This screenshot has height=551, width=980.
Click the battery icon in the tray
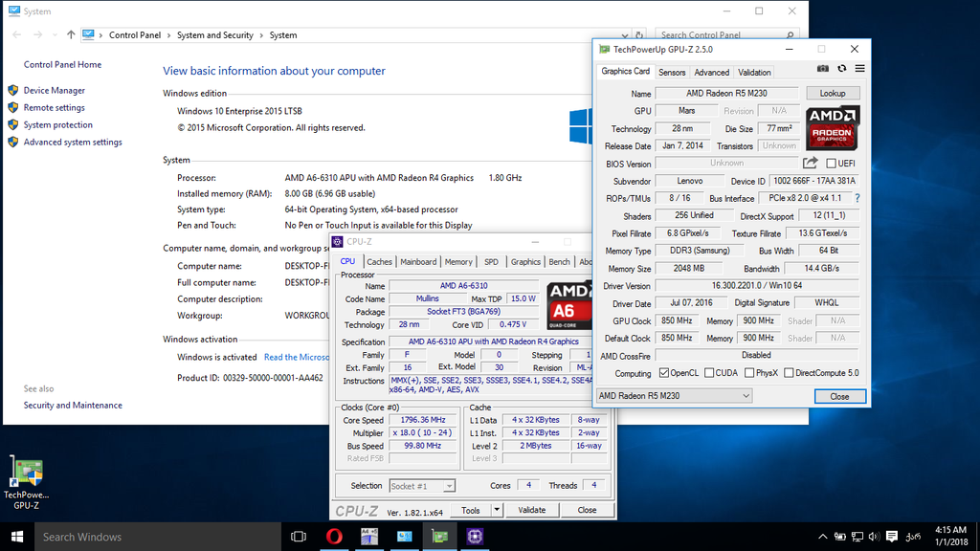click(x=840, y=537)
